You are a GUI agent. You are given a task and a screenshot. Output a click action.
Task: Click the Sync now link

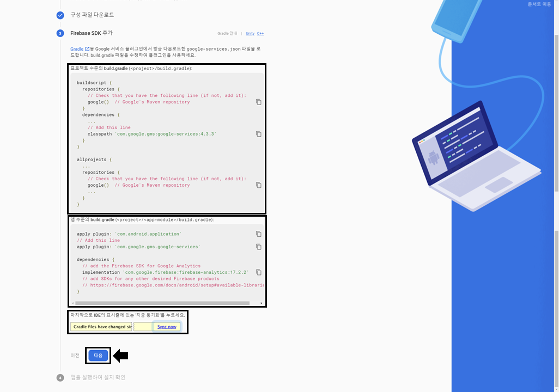[x=167, y=327]
